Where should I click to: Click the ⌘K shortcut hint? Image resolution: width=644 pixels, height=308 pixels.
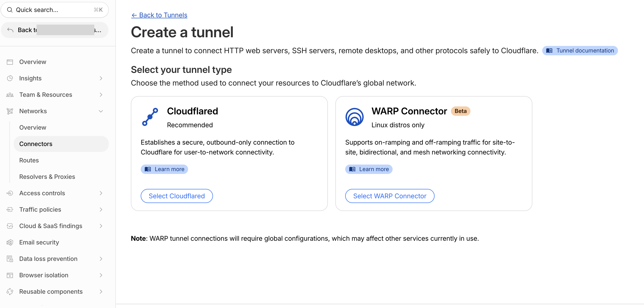98,10
